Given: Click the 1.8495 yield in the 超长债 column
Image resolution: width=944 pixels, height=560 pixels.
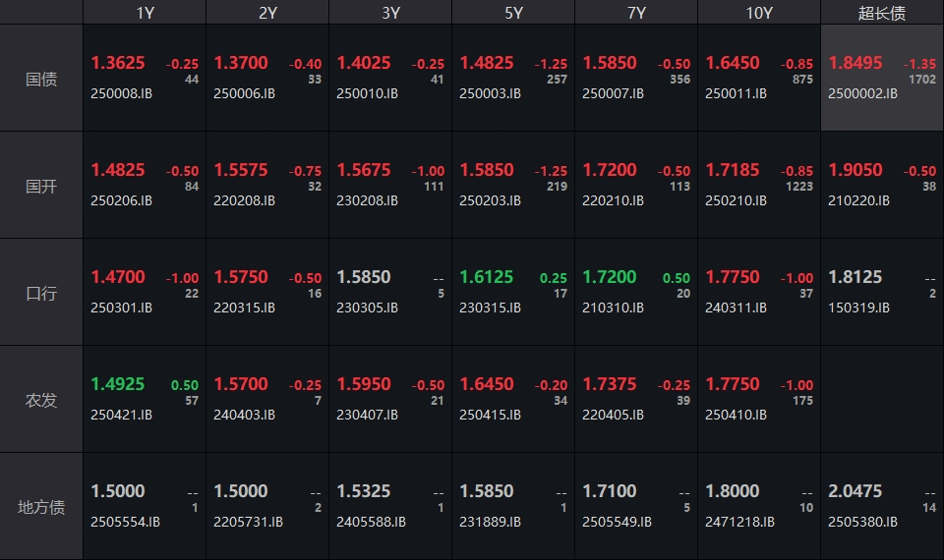Looking at the screenshot, I should point(855,63).
